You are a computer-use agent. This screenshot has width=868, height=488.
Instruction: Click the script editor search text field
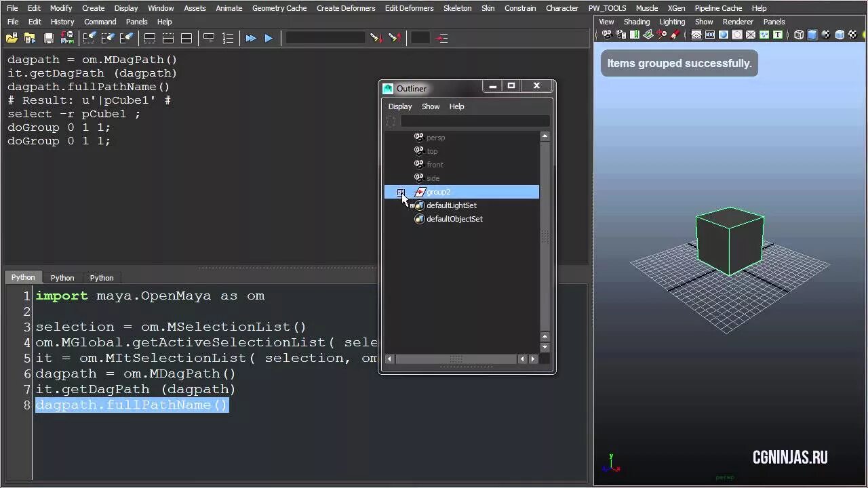pos(325,38)
